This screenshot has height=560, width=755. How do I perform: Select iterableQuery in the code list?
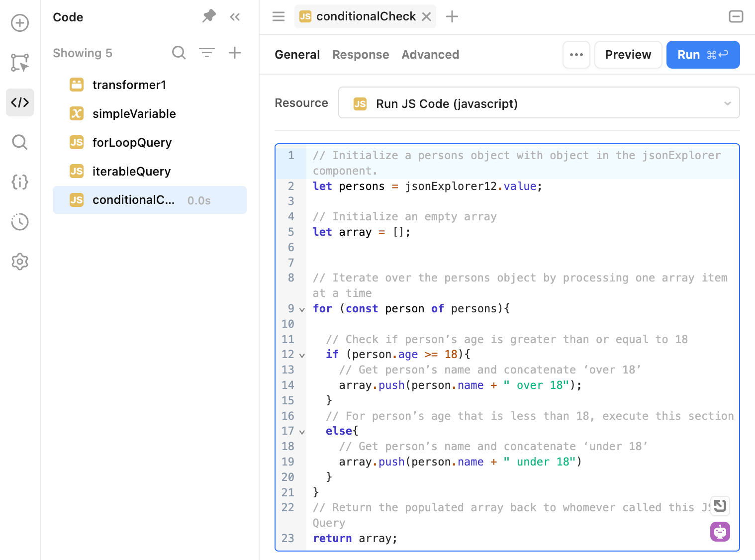coord(150,171)
